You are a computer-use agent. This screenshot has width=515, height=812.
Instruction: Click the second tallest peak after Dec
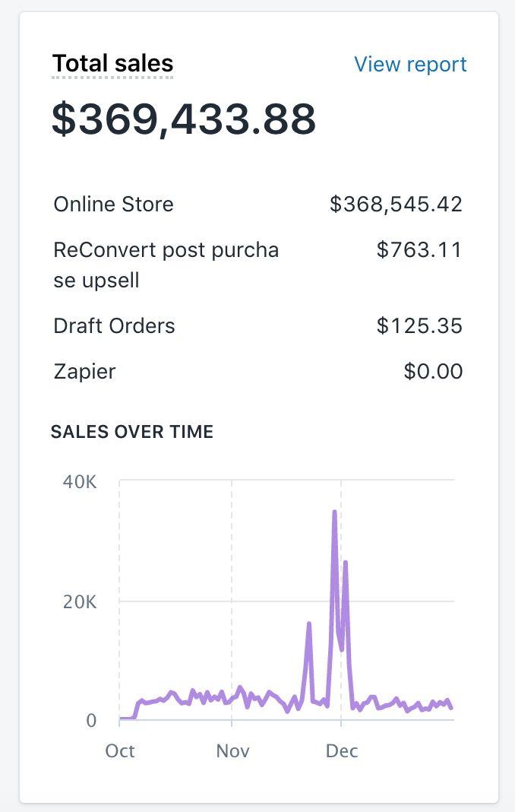[x=345, y=563]
